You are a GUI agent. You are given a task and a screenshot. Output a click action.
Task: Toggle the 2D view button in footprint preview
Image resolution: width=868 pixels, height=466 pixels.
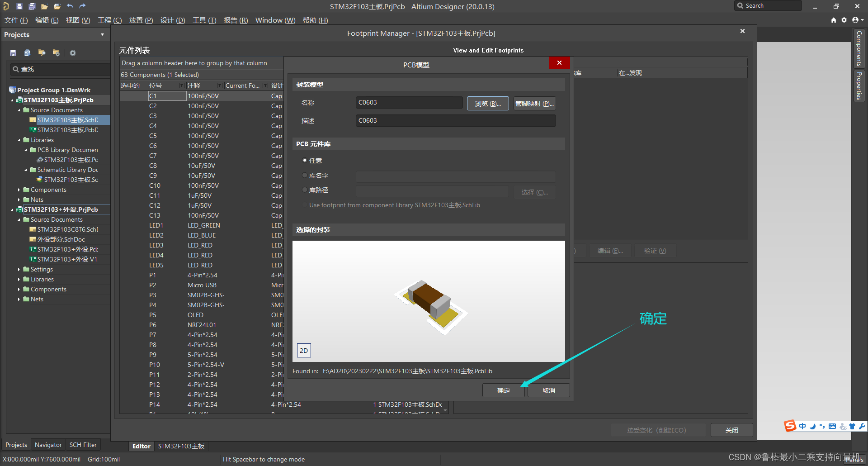pyautogui.click(x=304, y=351)
